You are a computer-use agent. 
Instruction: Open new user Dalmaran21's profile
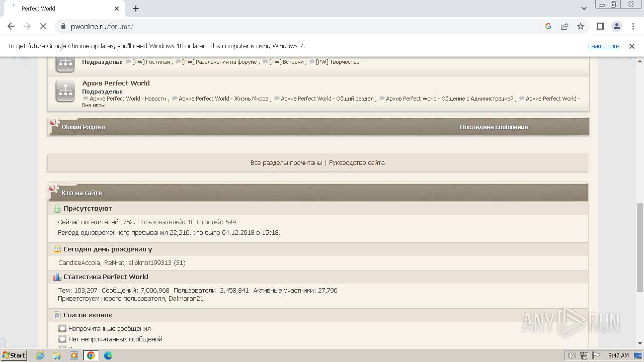pos(186,299)
